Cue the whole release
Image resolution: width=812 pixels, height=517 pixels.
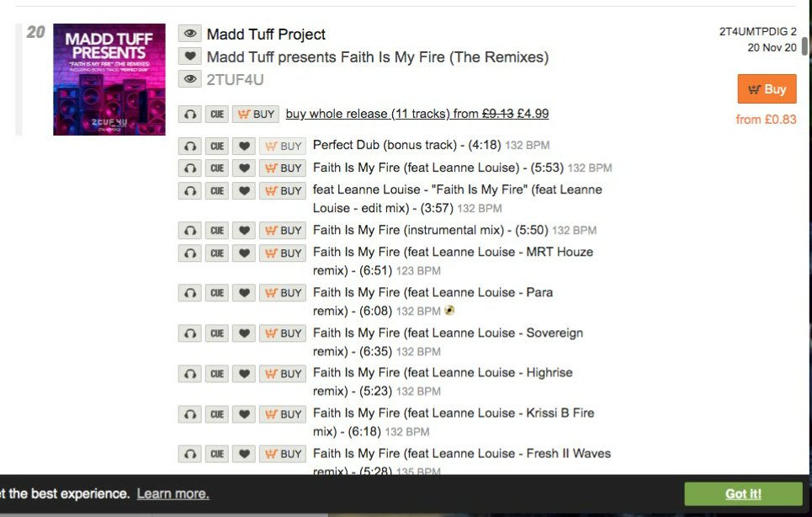(217, 114)
